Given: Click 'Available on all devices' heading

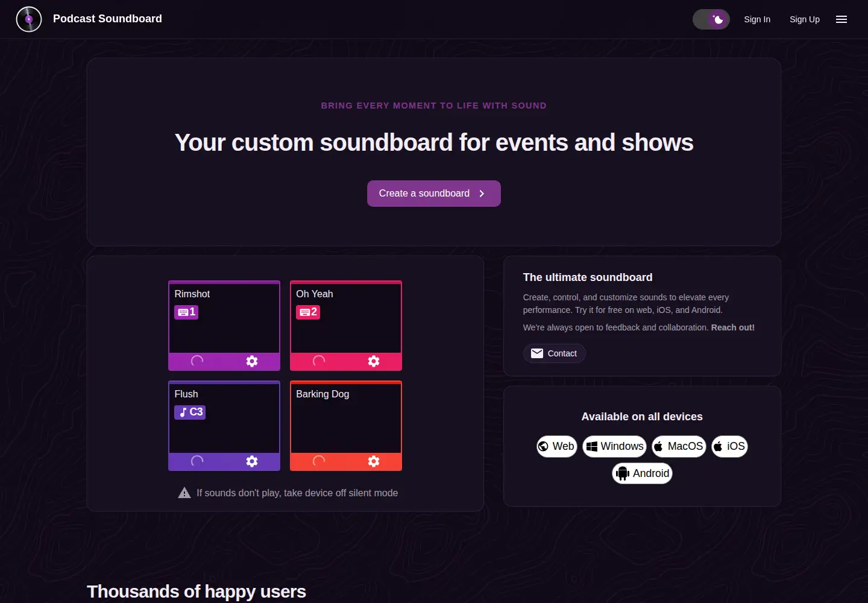Looking at the screenshot, I should (642, 417).
